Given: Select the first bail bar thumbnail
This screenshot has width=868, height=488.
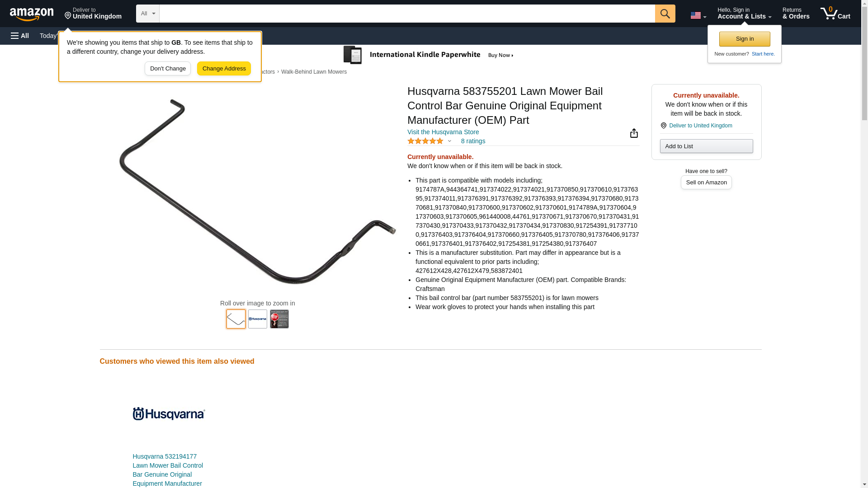Looking at the screenshot, I should [236, 319].
